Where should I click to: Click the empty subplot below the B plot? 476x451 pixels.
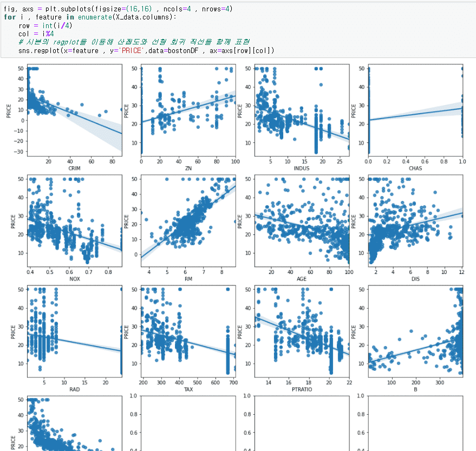(x=415, y=423)
